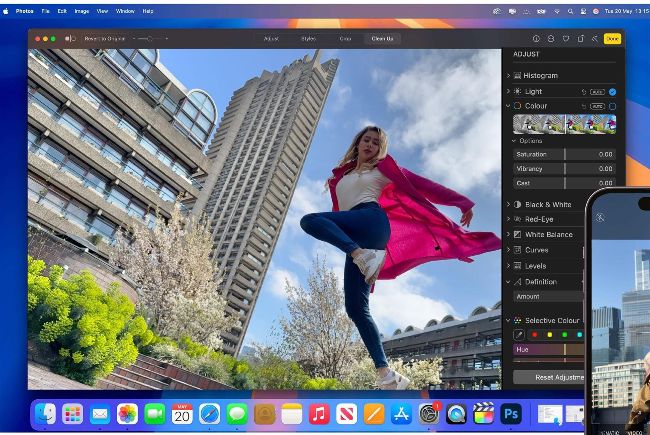
Task: Open Finder from the dock
Action: [x=45, y=414]
